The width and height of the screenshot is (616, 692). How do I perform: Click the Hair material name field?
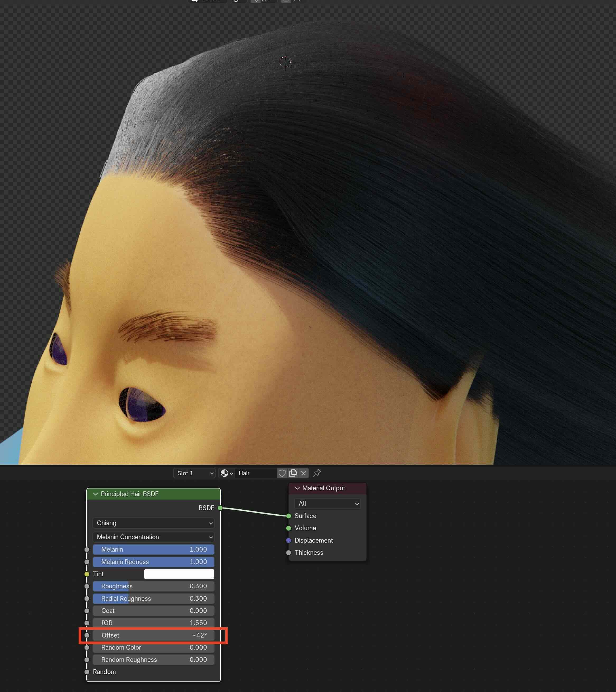(x=256, y=473)
